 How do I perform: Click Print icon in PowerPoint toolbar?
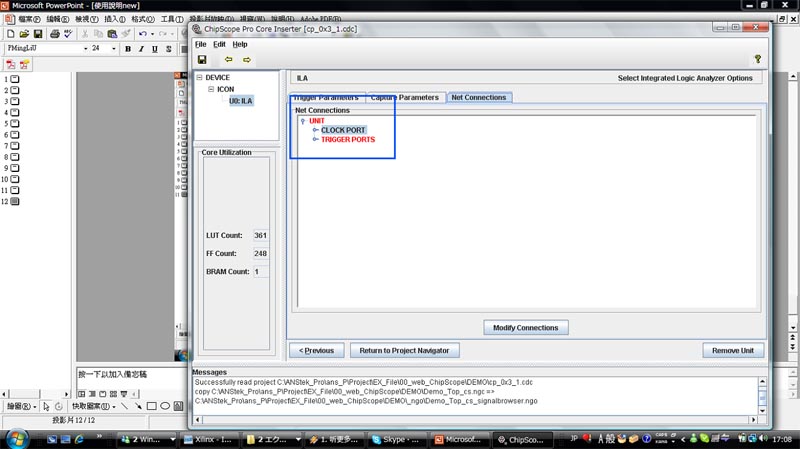point(55,34)
